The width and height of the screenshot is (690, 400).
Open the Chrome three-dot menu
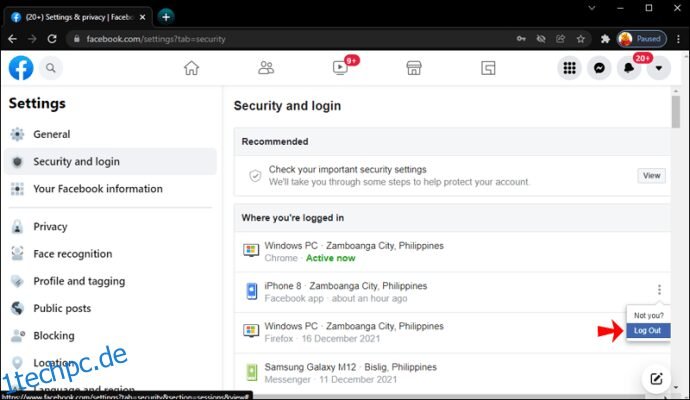[678, 39]
